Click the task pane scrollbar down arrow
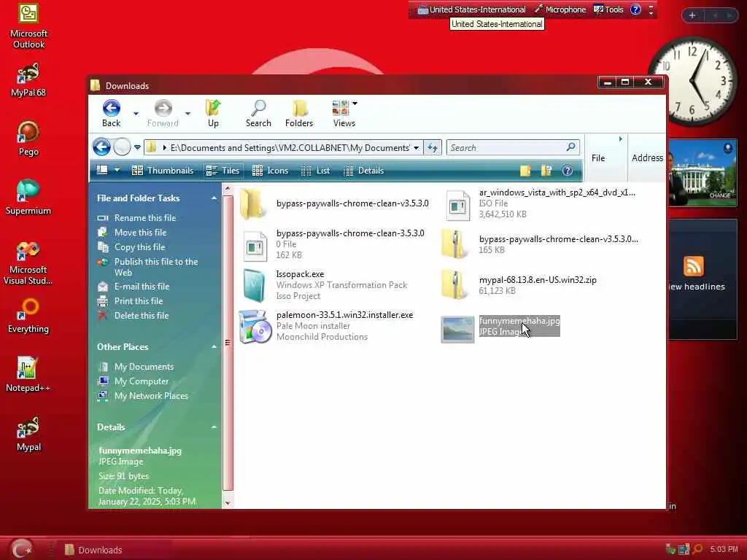The height and width of the screenshot is (560, 747). point(228,503)
